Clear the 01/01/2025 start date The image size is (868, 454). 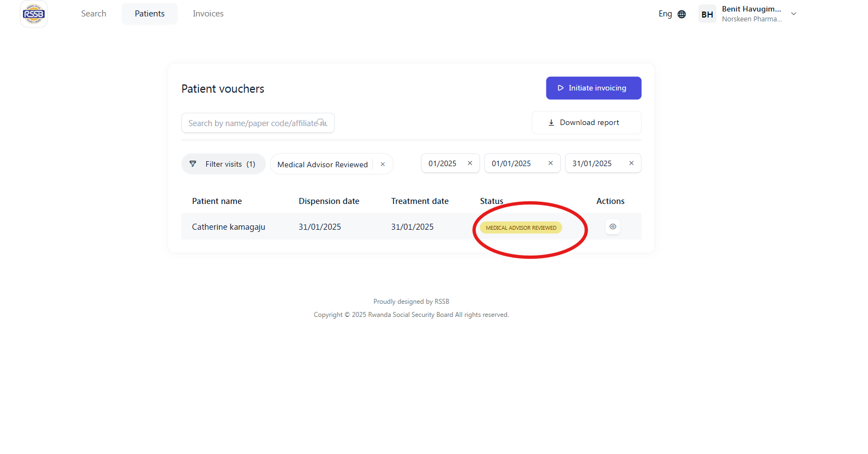pos(550,163)
